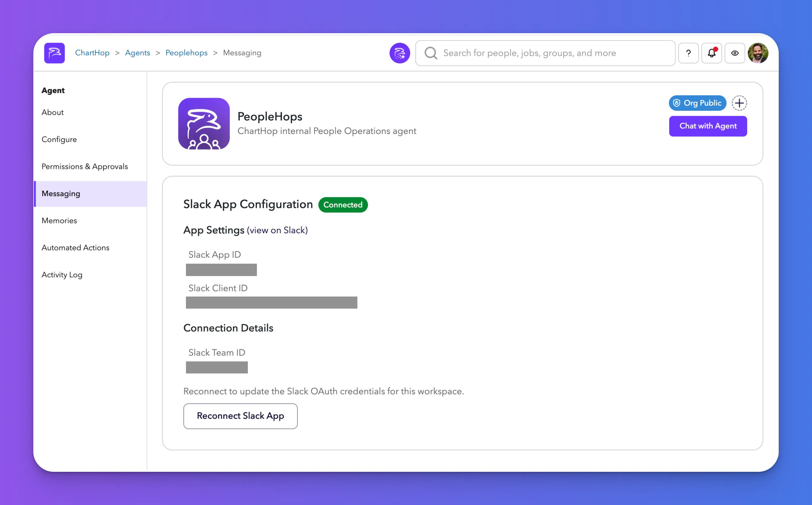Screen dimensions: 812x505
Task: Go to Automated Actions
Action: pyautogui.click(x=90, y=247)
